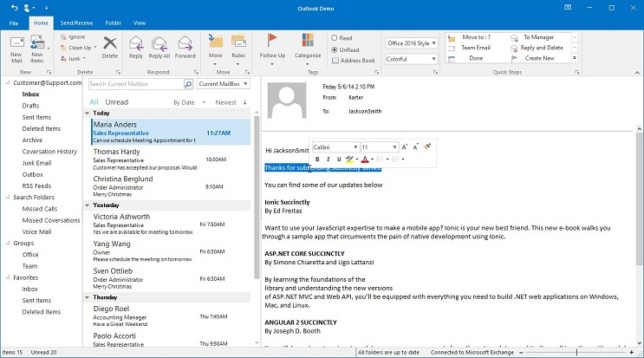The width and height of the screenshot is (644, 358).
Task: Collapse the Today group
Action: 87,113
